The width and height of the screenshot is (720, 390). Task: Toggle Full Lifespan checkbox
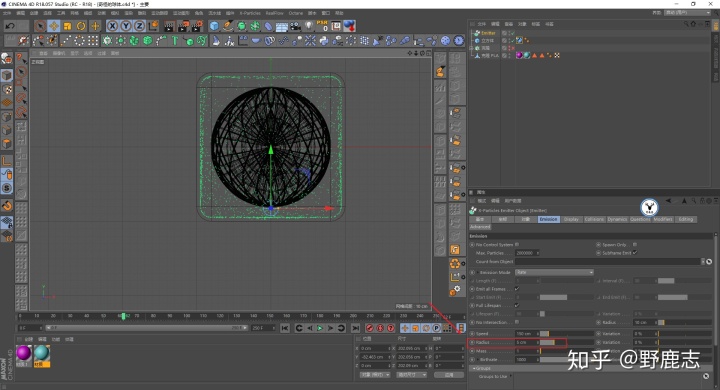517,305
